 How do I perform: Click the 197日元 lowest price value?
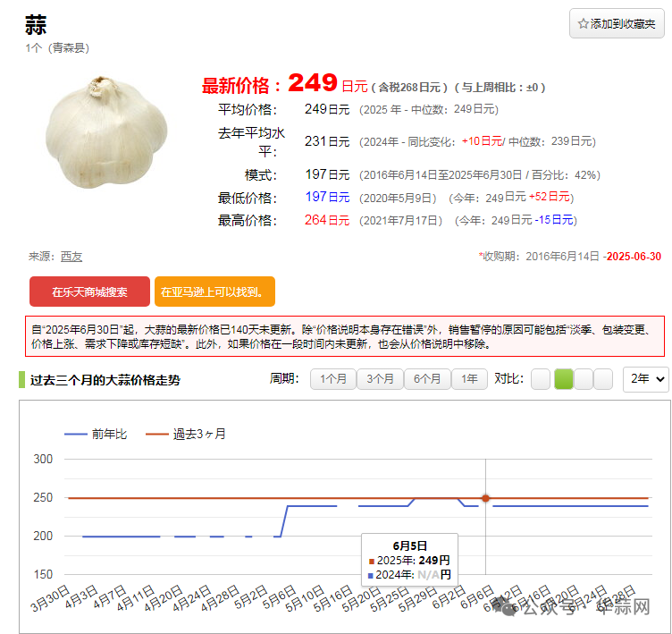coord(327,198)
